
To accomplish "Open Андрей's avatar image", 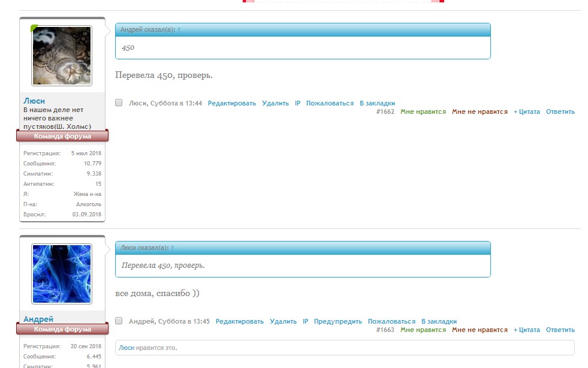I will [61, 273].
